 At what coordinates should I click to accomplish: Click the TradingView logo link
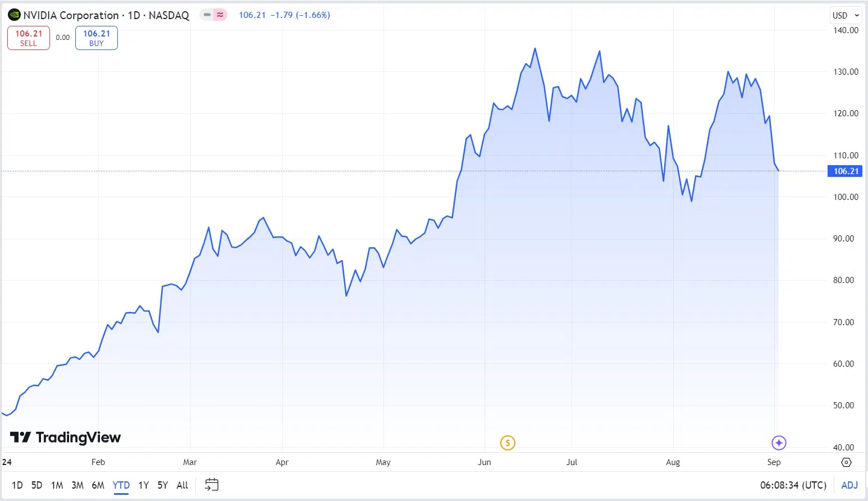[66, 437]
